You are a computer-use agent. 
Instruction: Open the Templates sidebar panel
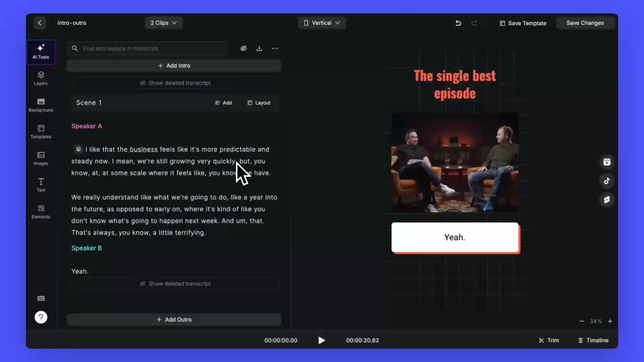point(41,131)
